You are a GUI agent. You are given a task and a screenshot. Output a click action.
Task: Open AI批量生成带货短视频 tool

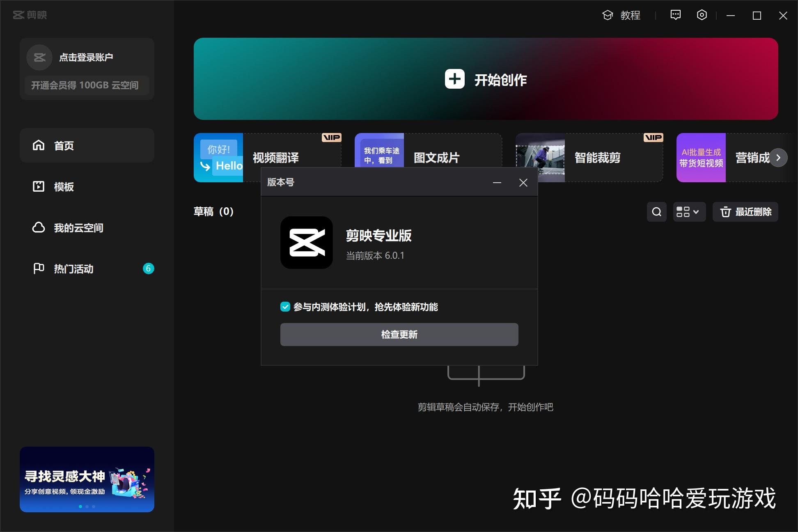[x=701, y=157]
